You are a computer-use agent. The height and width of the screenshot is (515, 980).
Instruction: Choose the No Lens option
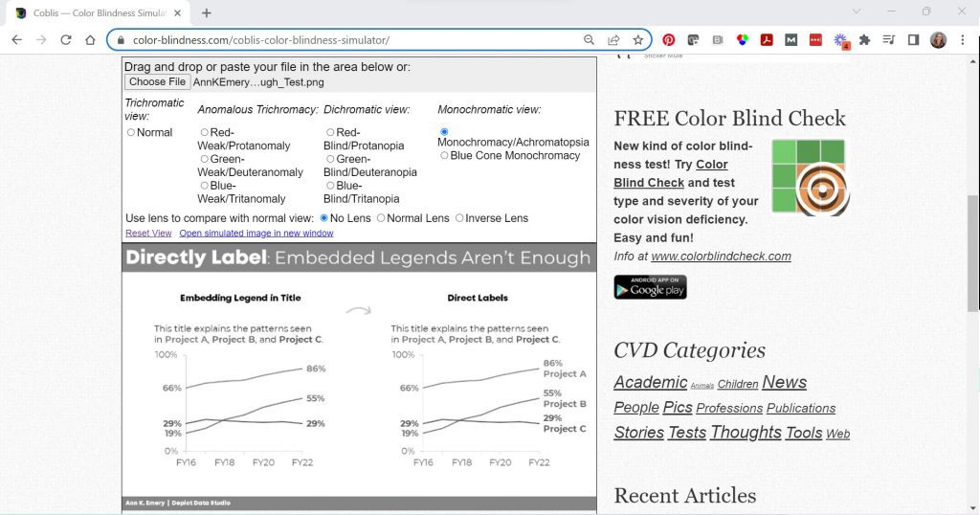(323, 218)
